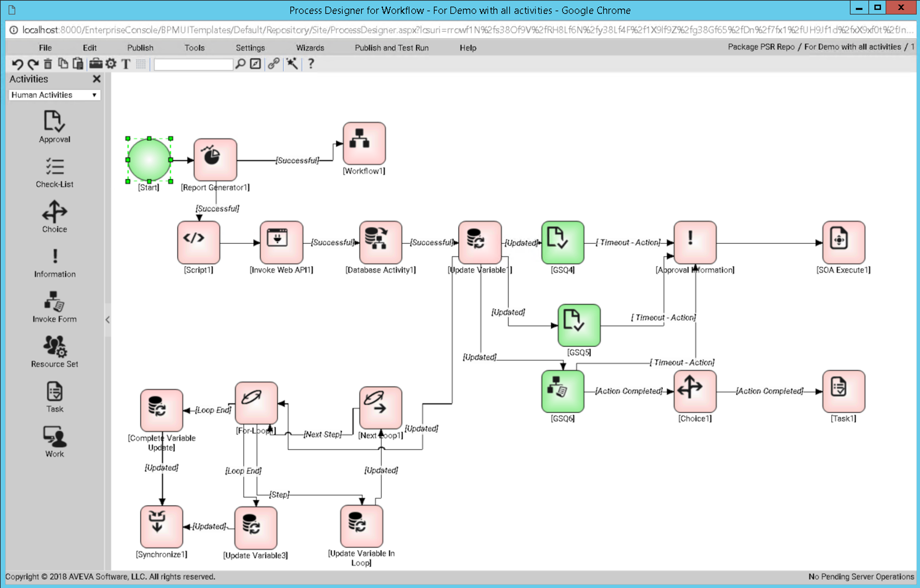The image size is (920, 588).
Task: Toggle the grid display in the toolbar
Action: [141, 64]
